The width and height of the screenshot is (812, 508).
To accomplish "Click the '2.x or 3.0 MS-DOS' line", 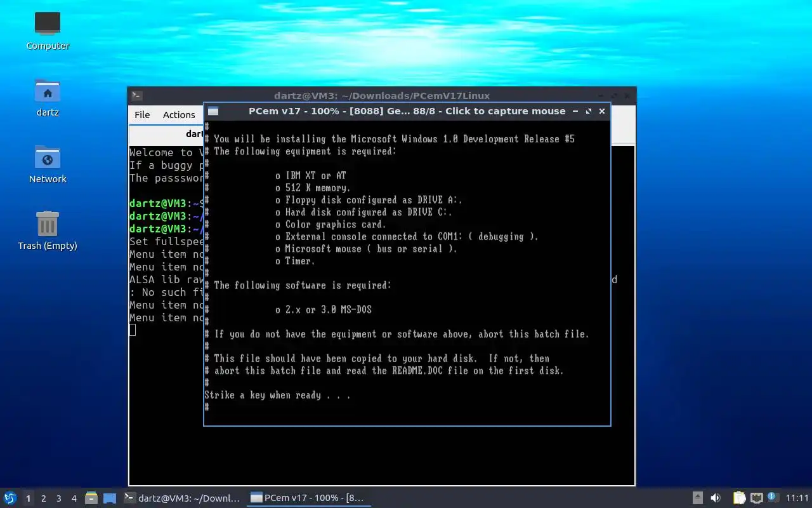I will pyautogui.click(x=324, y=310).
